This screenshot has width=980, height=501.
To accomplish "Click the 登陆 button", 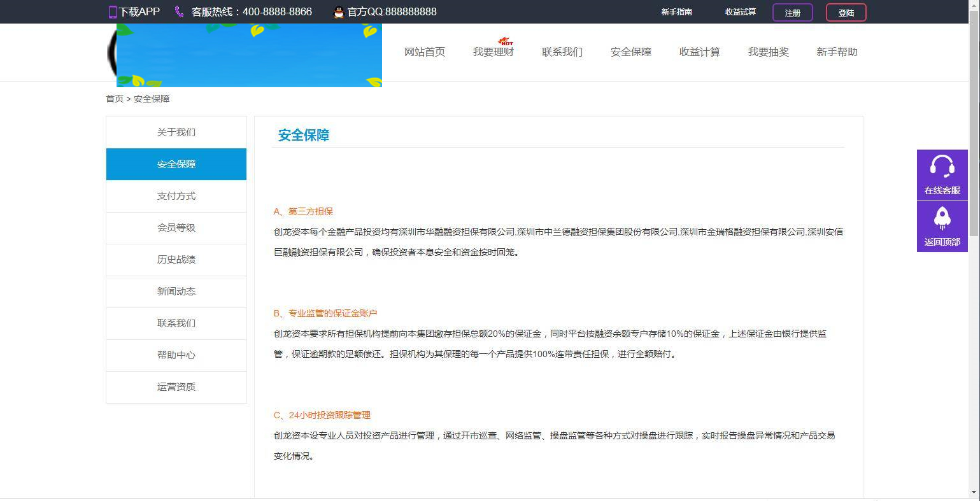I will tap(846, 12).
